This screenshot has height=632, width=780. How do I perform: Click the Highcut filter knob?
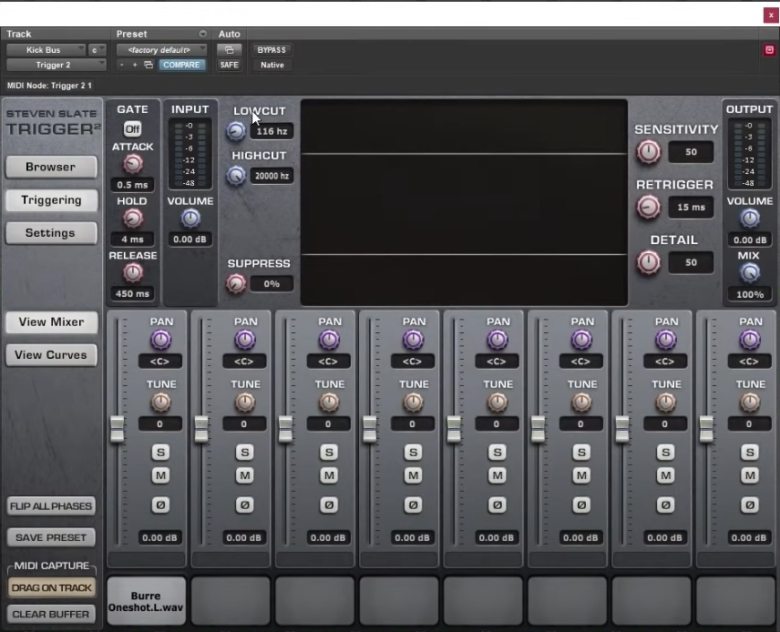pos(236,176)
